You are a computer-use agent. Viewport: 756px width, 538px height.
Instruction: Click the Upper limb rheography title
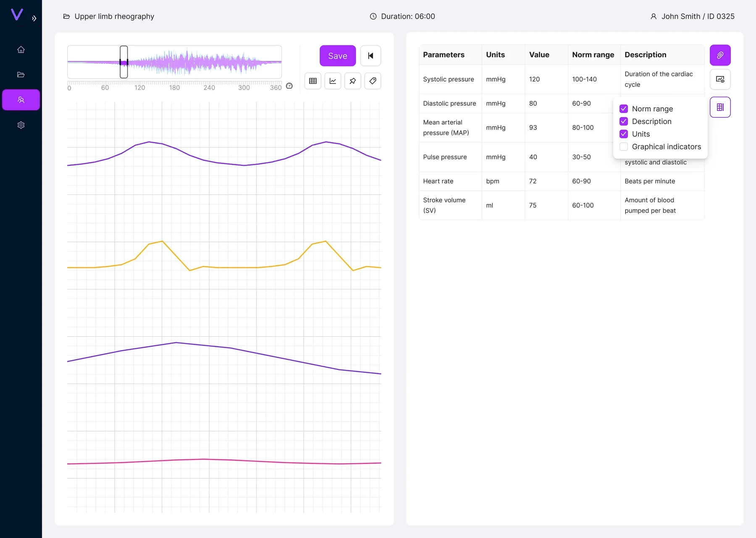(114, 16)
